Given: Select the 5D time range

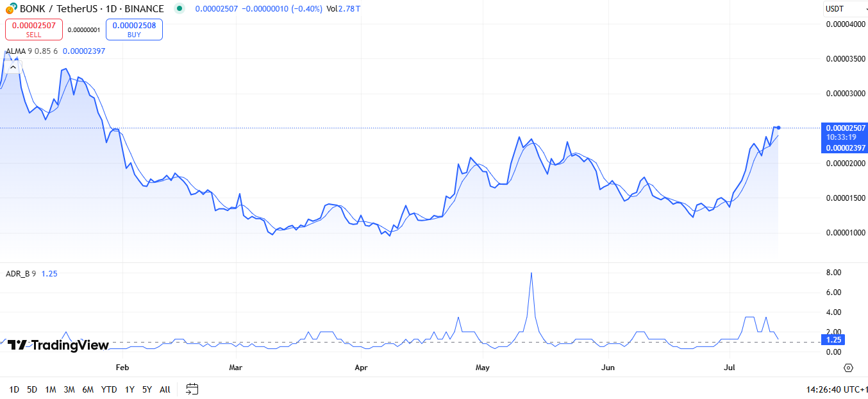Looking at the screenshot, I should click(x=32, y=389).
